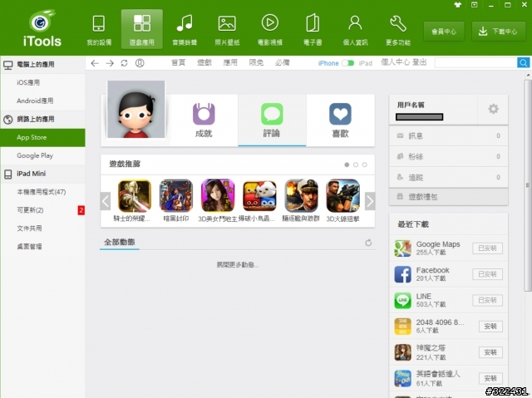The width and height of the screenshot is (532, 398).
Task: Open the Games (遊戲) store tab
Action: click(x=204, y=62)
